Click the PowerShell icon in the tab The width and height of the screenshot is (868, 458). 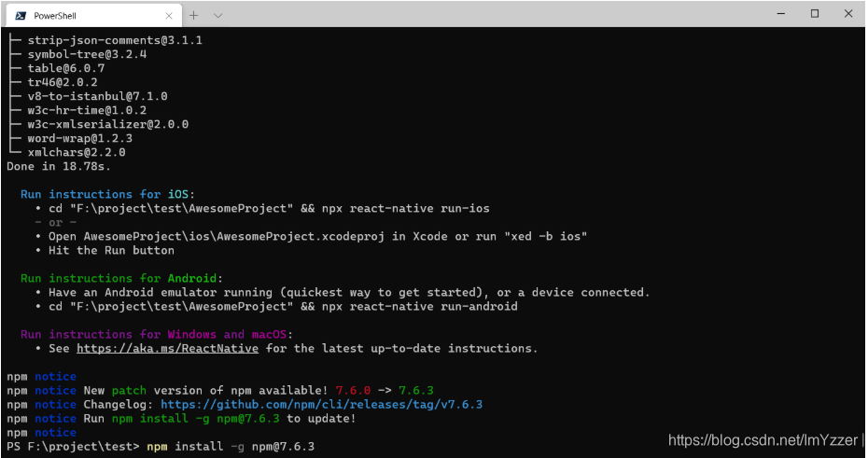click(x=21, y=16)
